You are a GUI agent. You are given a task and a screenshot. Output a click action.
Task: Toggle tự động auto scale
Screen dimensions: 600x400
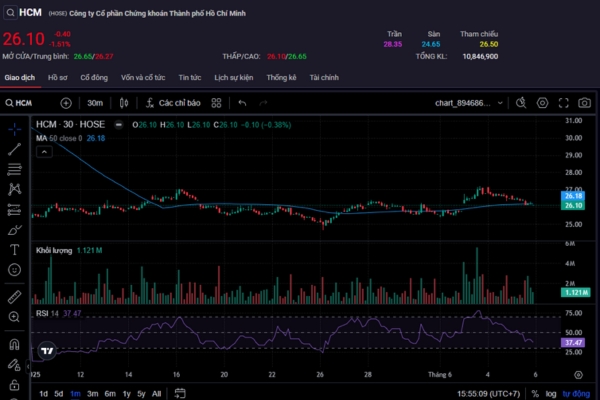(576, 393)
